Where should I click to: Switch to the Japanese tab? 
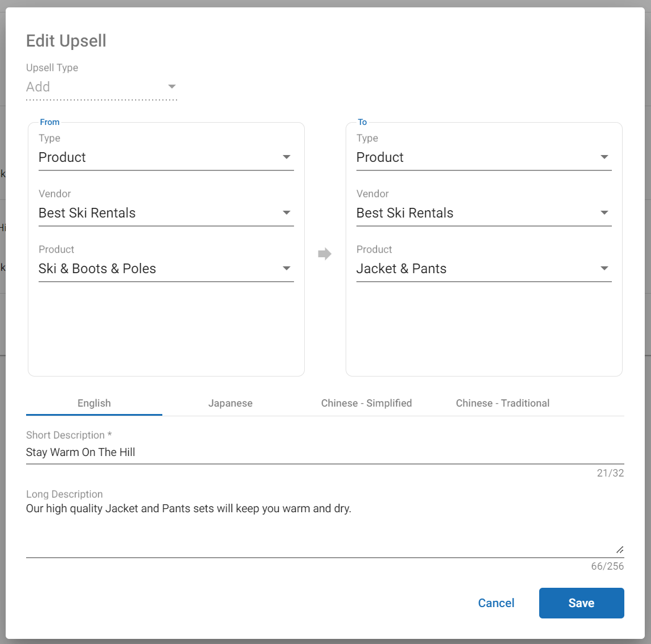[230, 403]
